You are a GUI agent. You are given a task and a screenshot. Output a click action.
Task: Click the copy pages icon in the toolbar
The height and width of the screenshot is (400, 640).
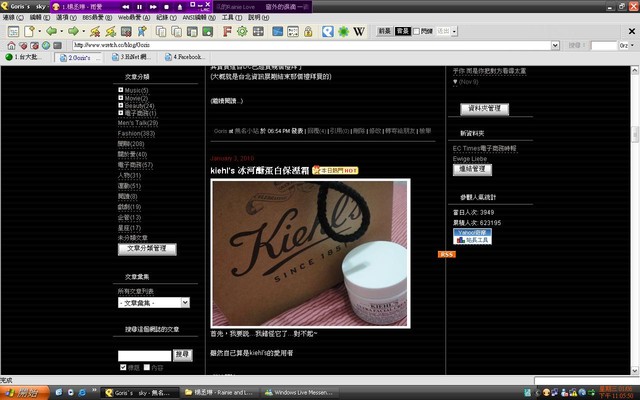161,31
